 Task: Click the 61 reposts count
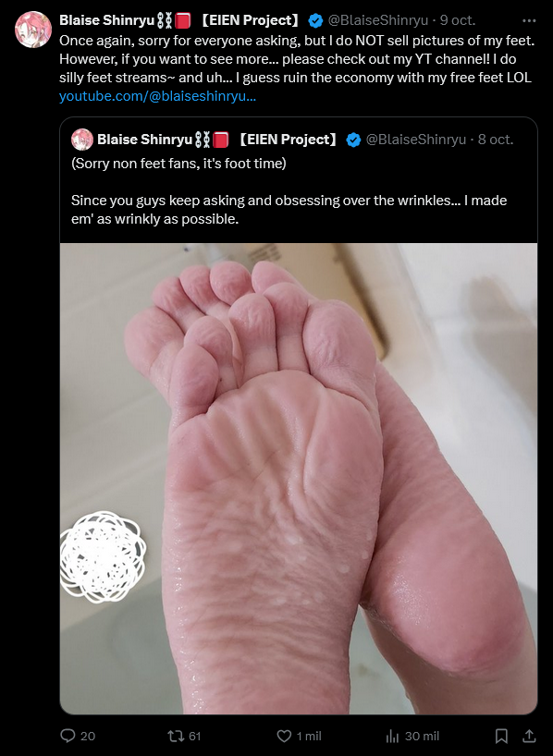click(194, 736)
